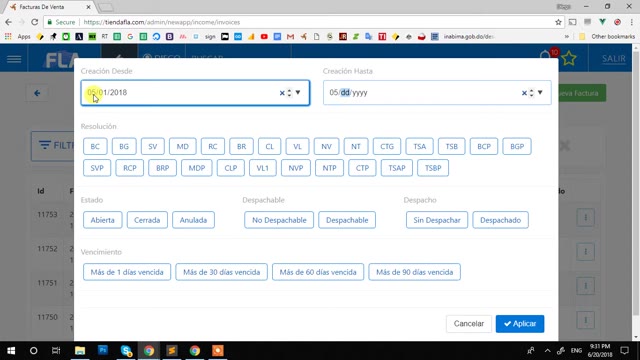This screenshot has width=640, height=360.
Task: Toggle the BG resolution filter
Action: point(124,147)
